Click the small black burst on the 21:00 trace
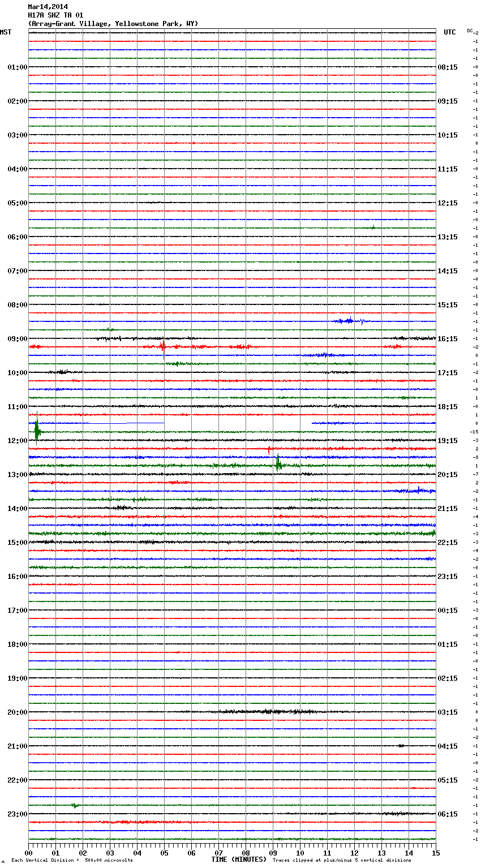The height and width of the screenshot is (868, 481). [x=401, y=746]
